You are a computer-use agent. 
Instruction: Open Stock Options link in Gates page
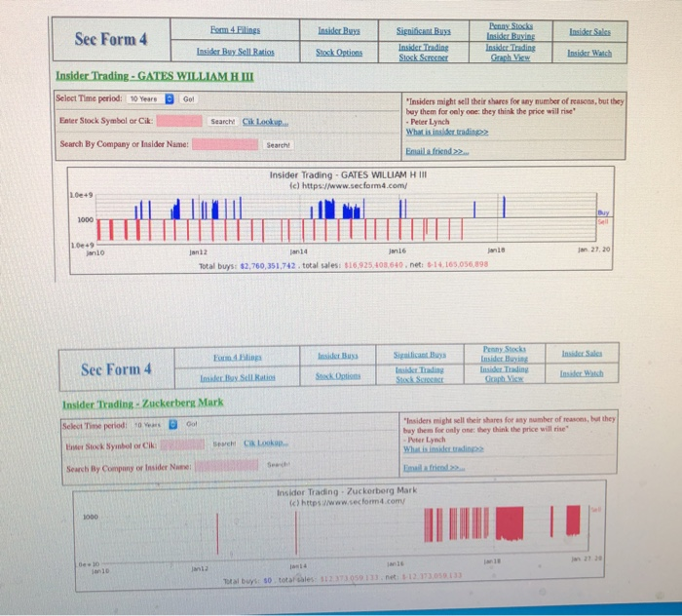pos(339,53)
